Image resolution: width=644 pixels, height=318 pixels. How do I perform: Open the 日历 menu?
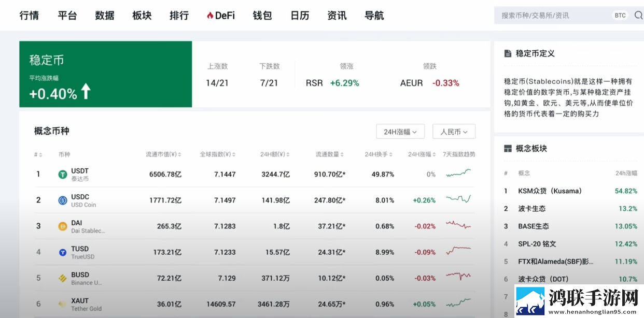coord(300,16)
